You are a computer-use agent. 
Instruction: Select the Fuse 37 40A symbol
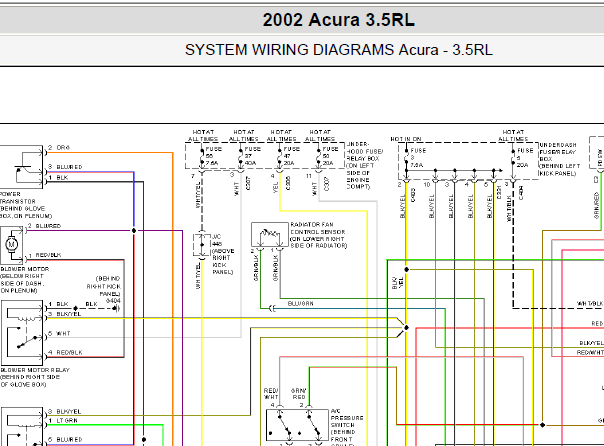click(241, 157)
